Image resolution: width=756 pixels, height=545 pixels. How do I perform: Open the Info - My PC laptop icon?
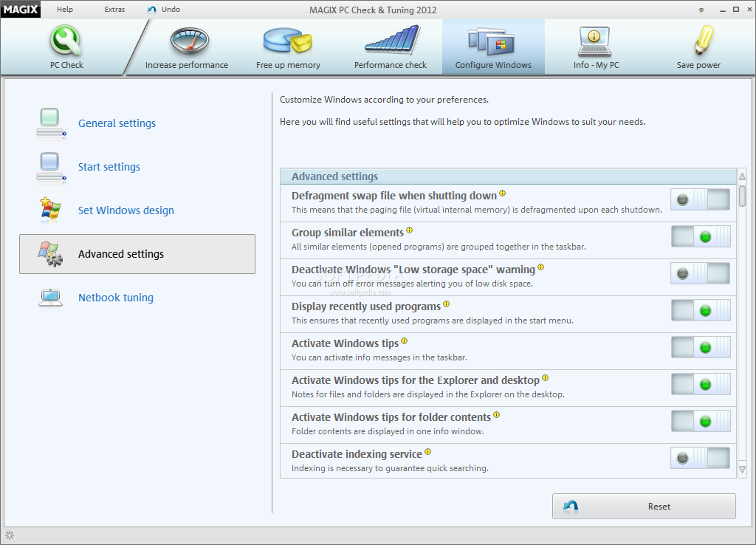click(594, 41)
